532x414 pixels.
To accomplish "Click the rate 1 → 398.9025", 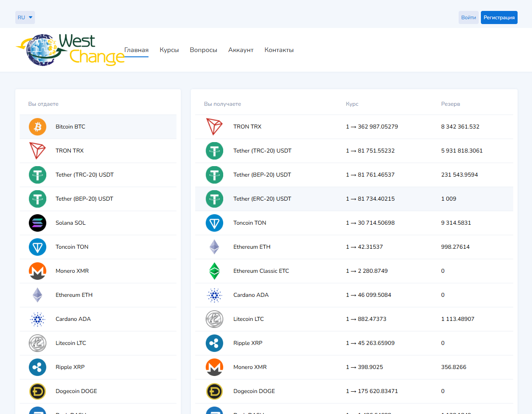I will [x=364, y=367].
